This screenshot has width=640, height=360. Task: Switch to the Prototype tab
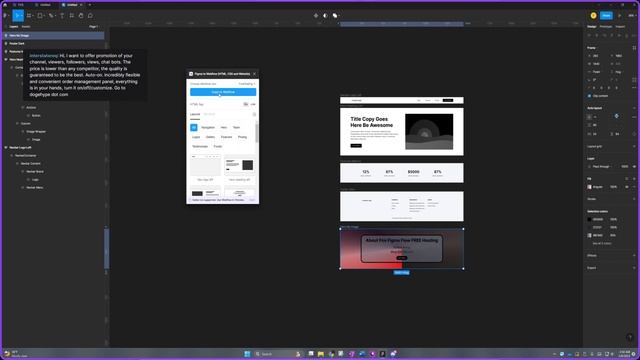[x=606, y=27]
